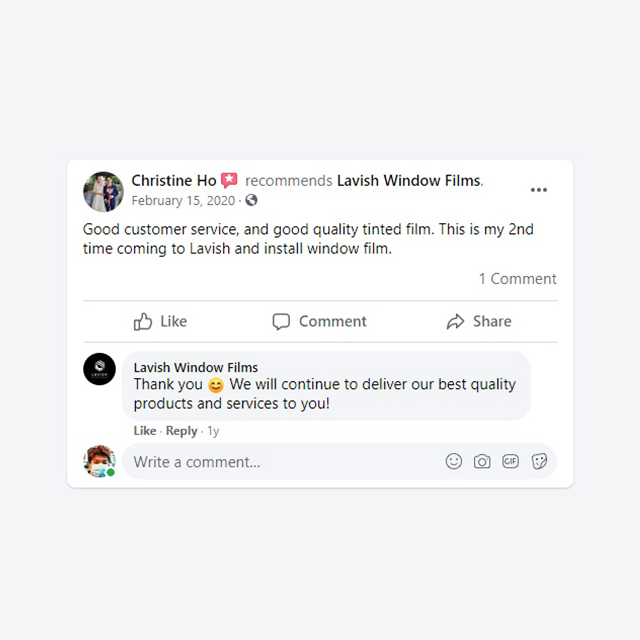Click the globe public privacy icon

point(251,200)
